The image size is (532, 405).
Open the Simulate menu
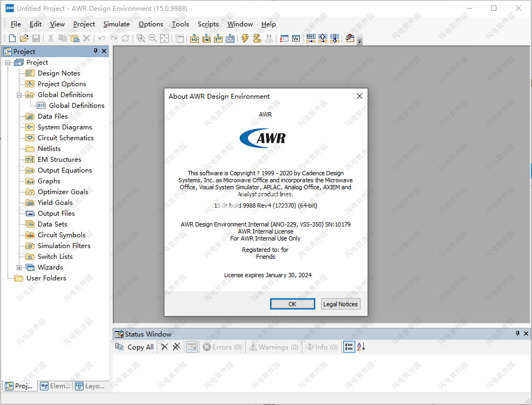click(117, 24)
